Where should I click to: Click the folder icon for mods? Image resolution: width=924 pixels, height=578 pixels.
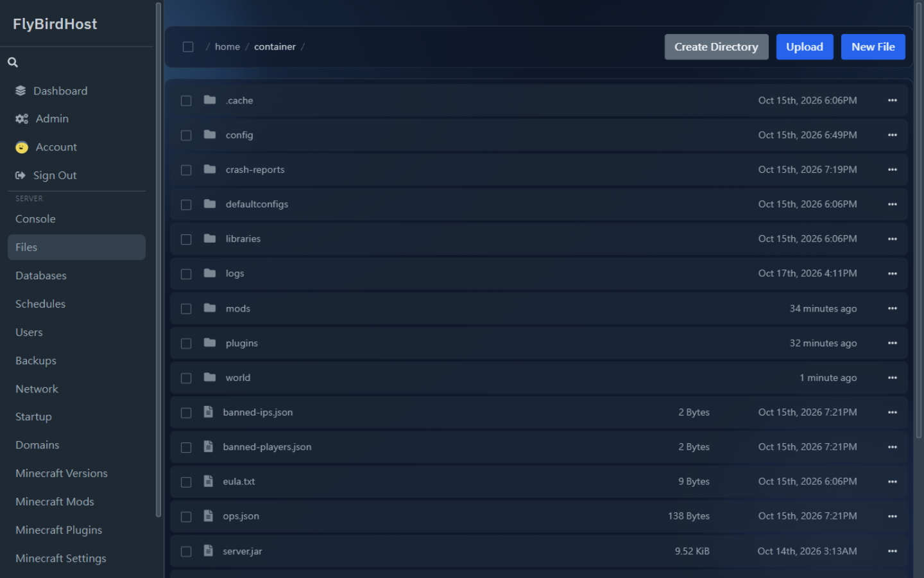click(210, 308)
